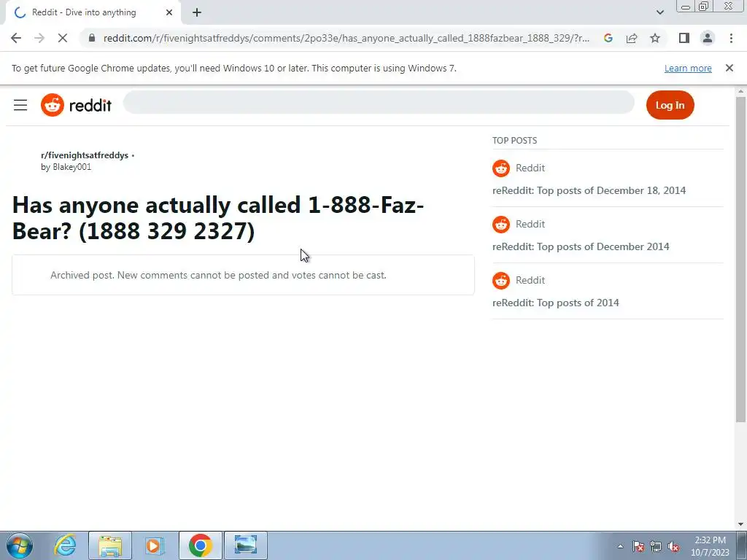Click the Learn more link
Screen dimensions: 747x560
pyautogui.click(x=688, y=68)
